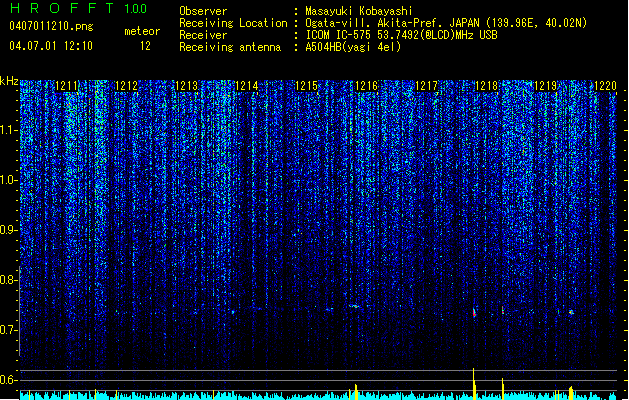This screenshot has height=400, width=629.
Task: Click the 1.1 kHz axis label
Action: coord(9,130)
